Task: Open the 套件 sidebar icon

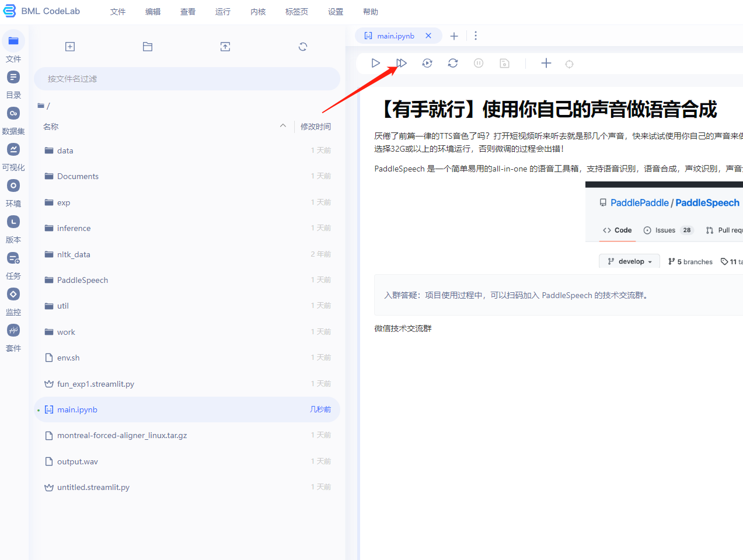Action: point(13,330)
